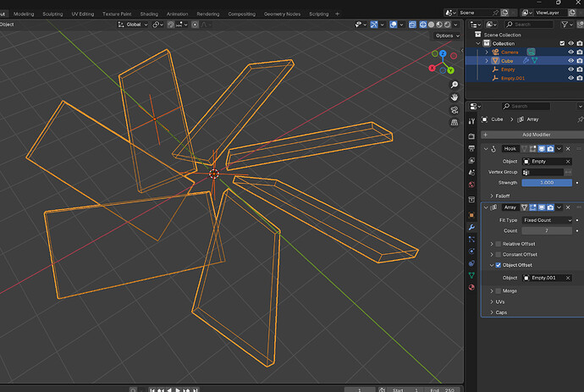Screen dimensions: 584x392
Task: Switch to the Scripting workspace tab
Action: coord(319,14)
